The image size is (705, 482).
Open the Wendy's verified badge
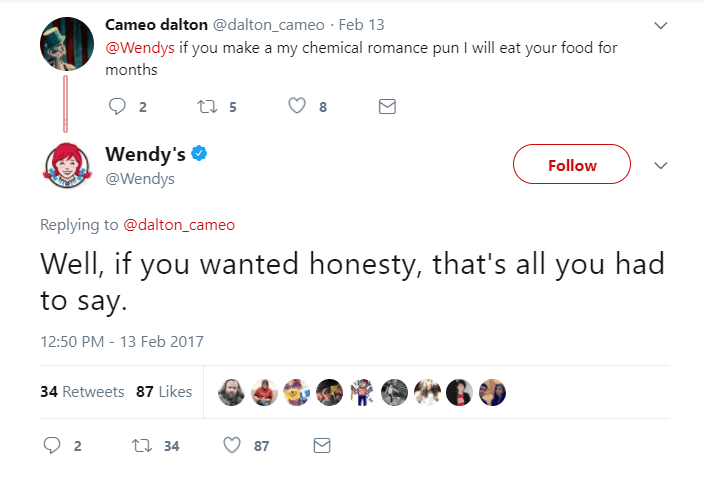pos(199,155)
